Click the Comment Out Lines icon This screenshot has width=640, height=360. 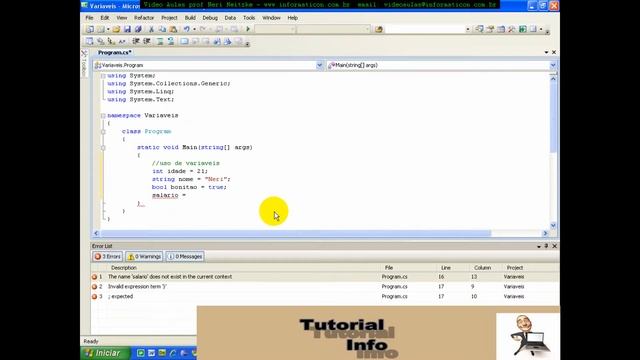(160, 41)
